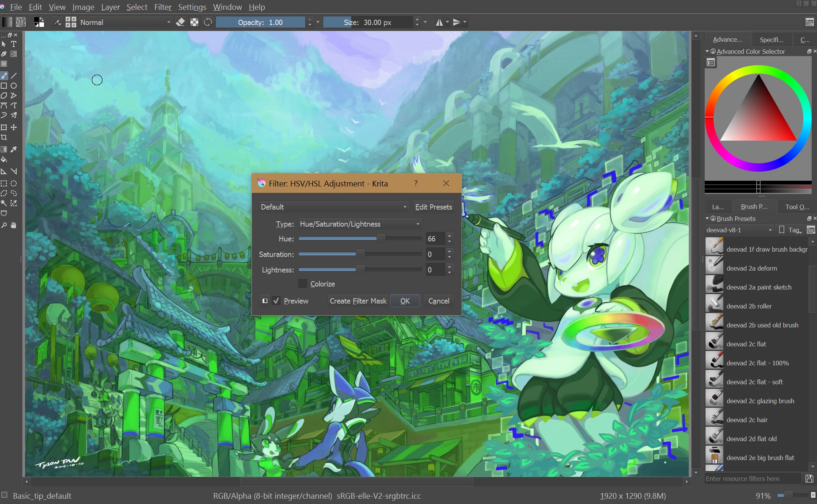This screenshot has height=504, width=817.
Task: Select the shape selection arrow tool
Action: tap(4, 44)
